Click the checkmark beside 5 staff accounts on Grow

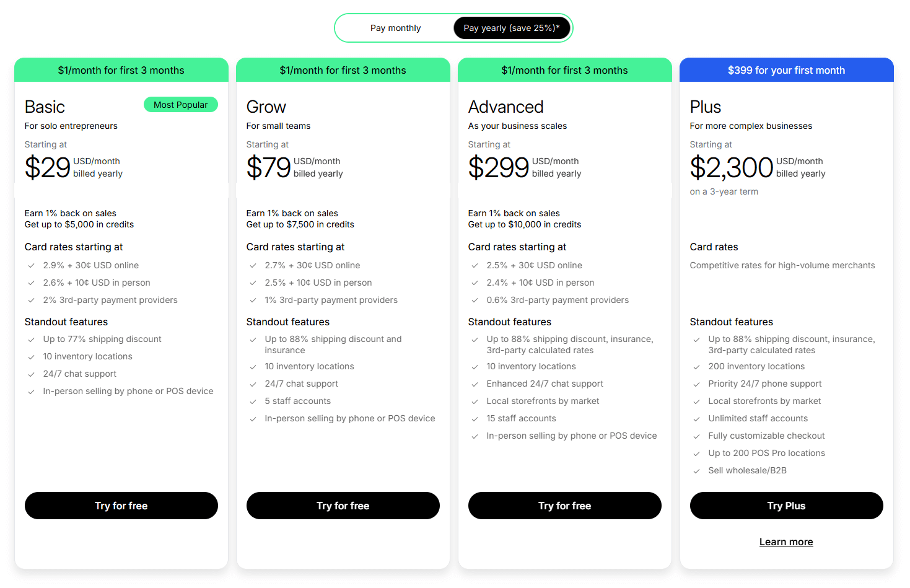tap(253, 401)
